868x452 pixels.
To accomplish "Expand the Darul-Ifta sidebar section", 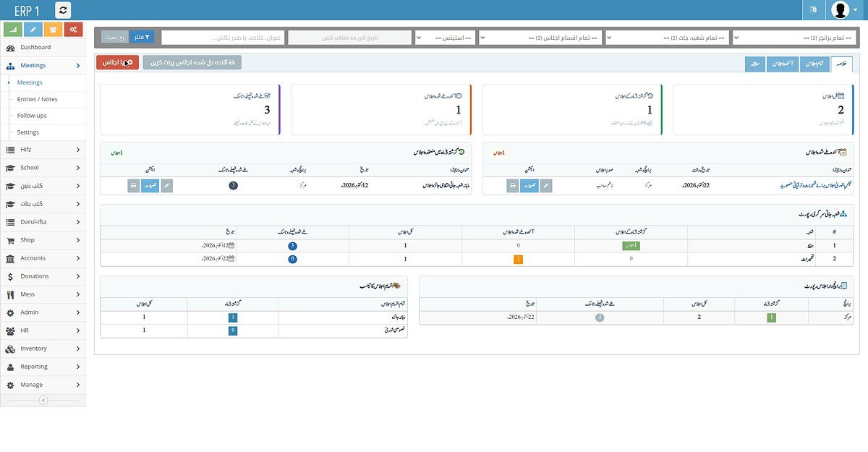I will pos(43,222).
